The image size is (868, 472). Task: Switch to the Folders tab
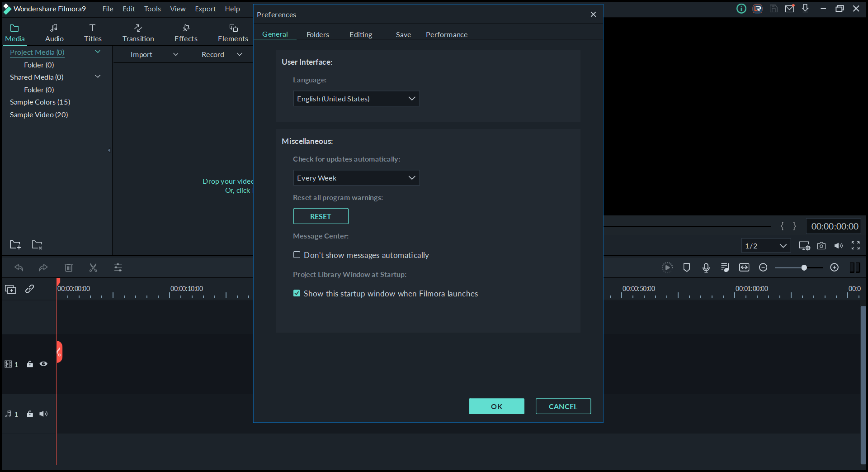(x=318, y=34)
